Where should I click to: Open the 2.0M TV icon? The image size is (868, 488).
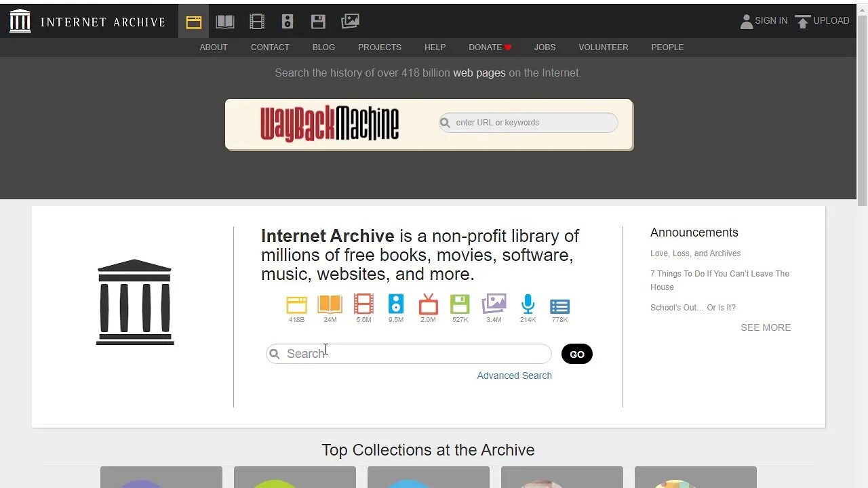coord(429,304)
